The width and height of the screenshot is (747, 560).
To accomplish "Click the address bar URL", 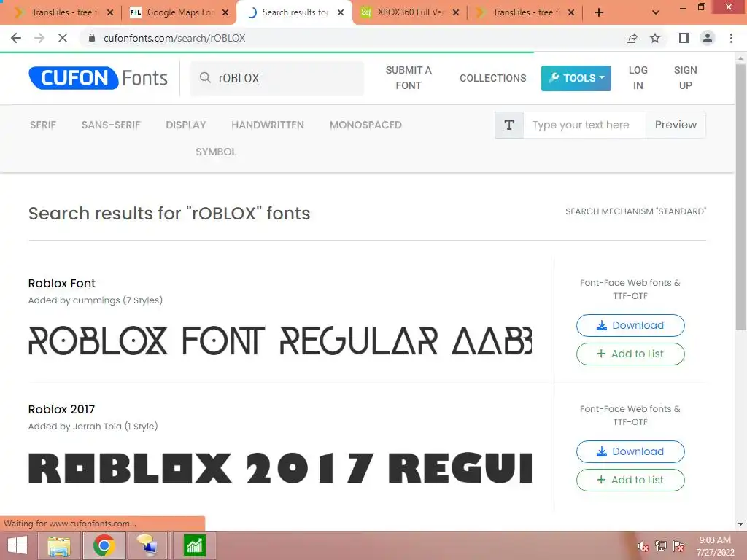I will pyautogui.click(x=174, y=38).
